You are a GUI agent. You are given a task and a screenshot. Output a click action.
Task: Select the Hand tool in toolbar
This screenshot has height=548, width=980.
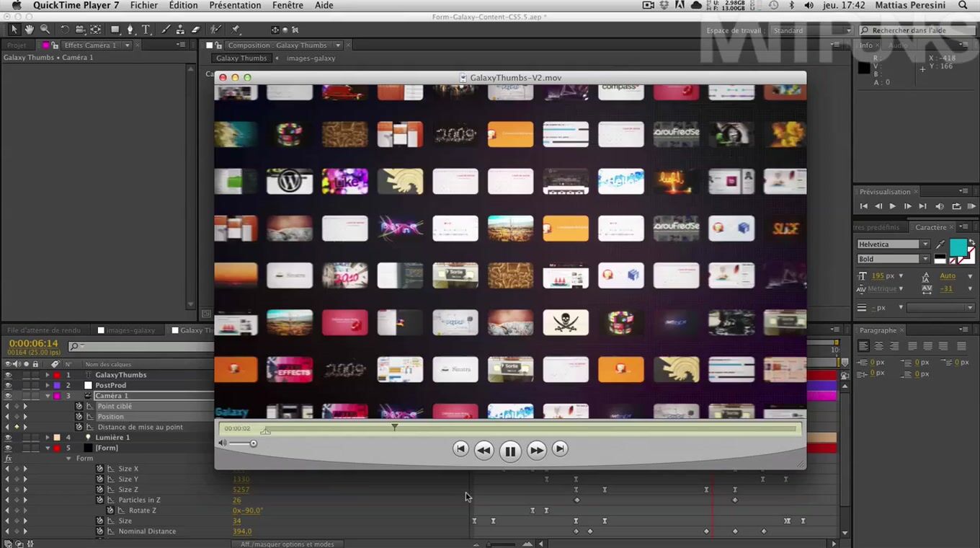(x=30, y=30)
